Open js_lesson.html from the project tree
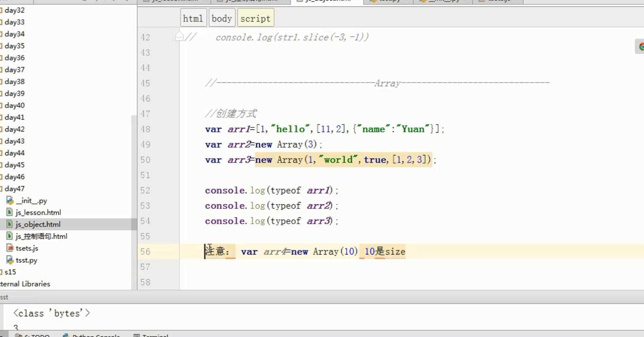This screenshot has width=644, height=337. 38,212
